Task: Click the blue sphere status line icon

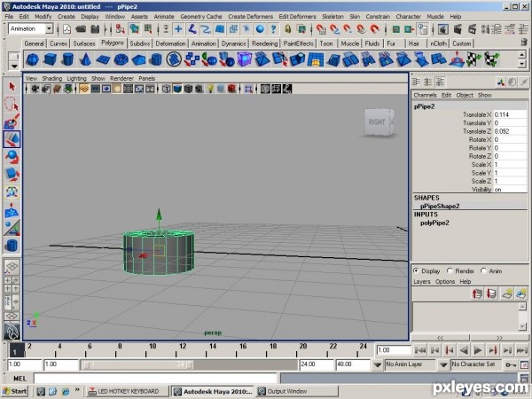Action: pyautogui.click(x=260, y=29)
